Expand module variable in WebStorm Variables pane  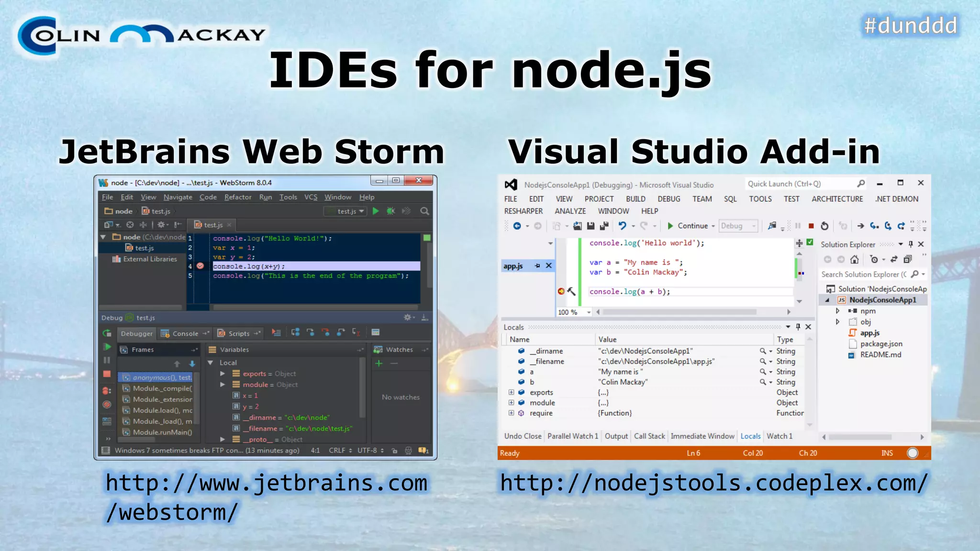pyautogui.click(x=223, y=385)
